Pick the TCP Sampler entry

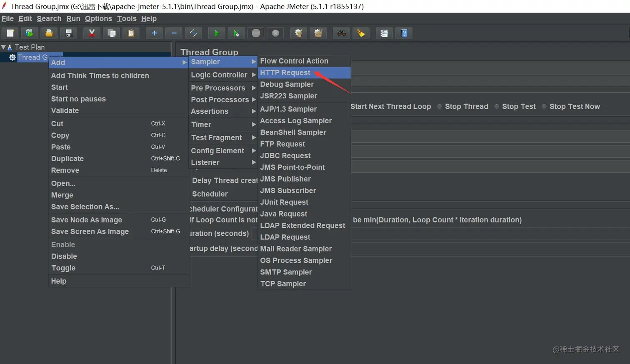pos(304,284)
